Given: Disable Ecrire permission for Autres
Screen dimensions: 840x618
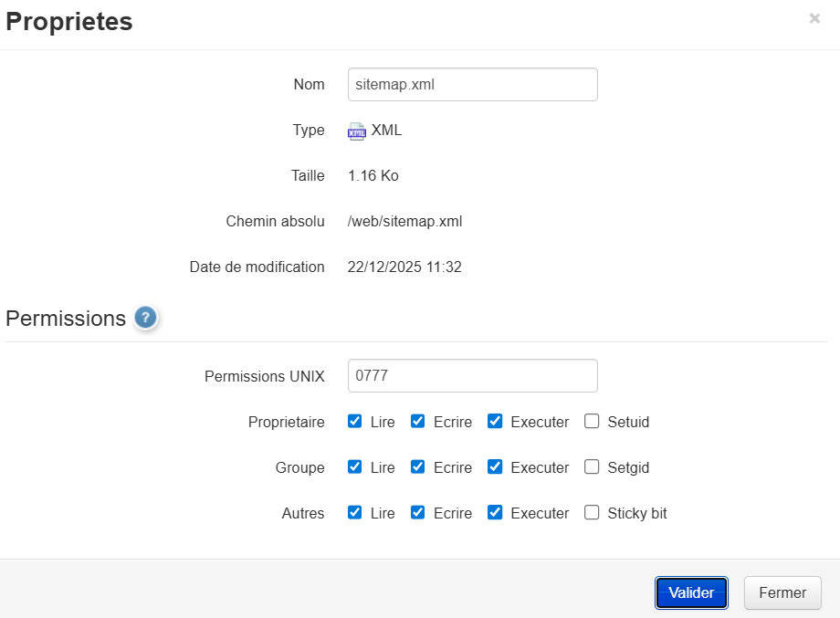Looking at the screenshot, I should click(x=418, y=513).
